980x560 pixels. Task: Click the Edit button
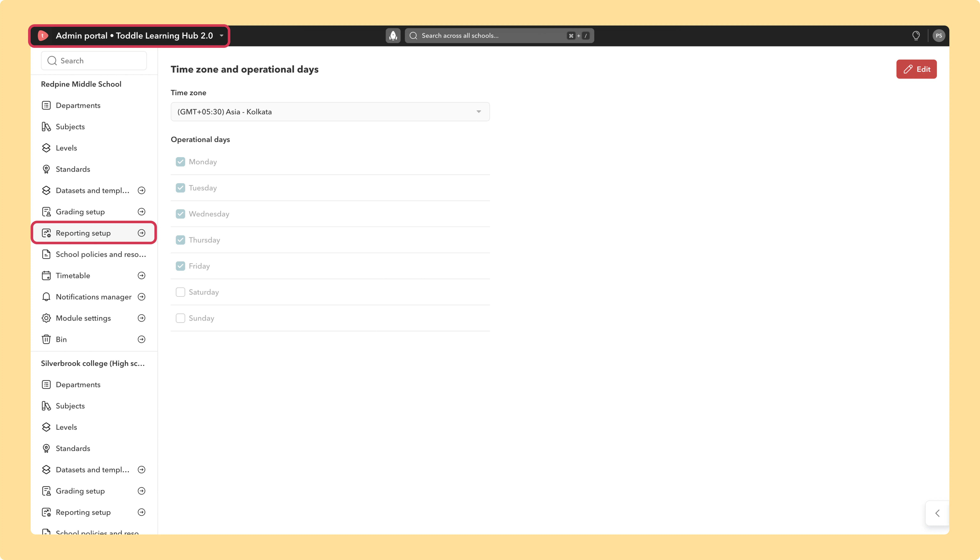tap(916, 69)
